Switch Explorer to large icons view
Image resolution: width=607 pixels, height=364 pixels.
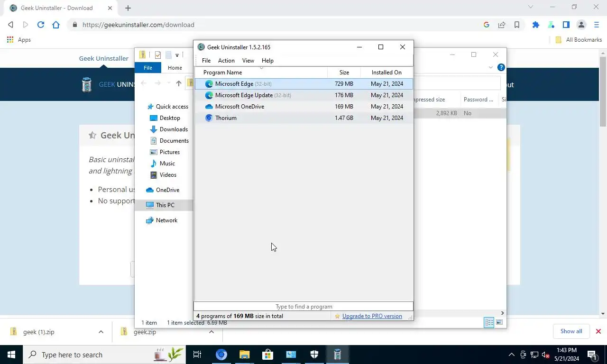[x=499, y=322]
